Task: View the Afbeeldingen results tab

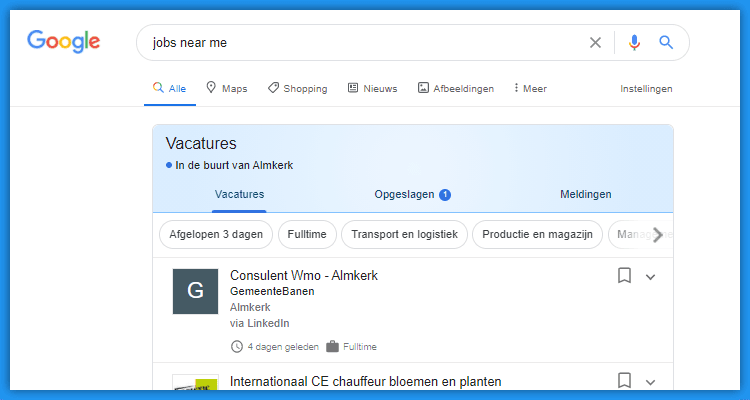Action: [456, 88]
